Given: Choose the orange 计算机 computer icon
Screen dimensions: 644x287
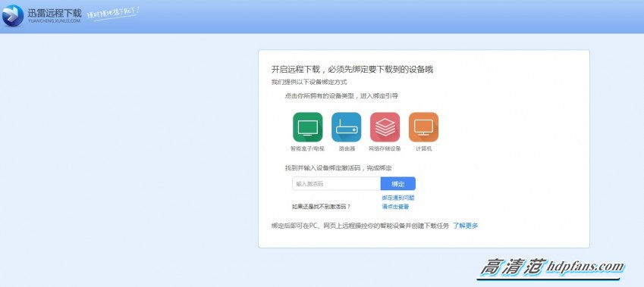Looking at the screenshot, I should pos(423,127).
